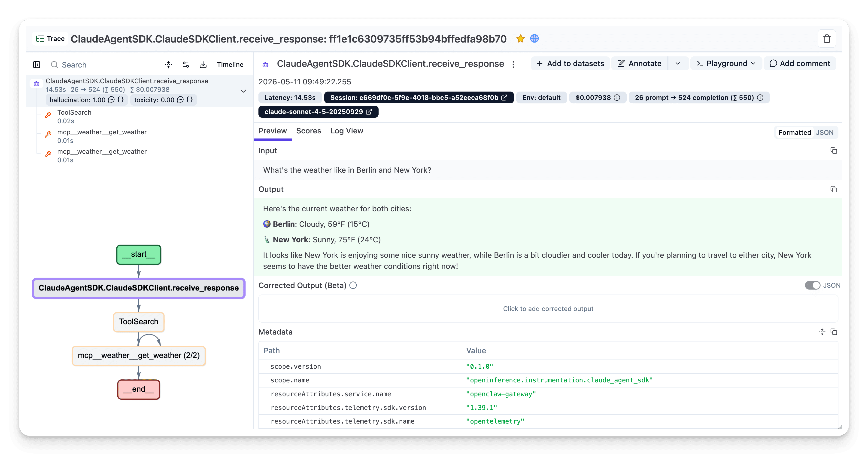The width and height of the screenshot is (868, 455).
Task: Click the scope.name metadata row path
Action: [290, 380]
